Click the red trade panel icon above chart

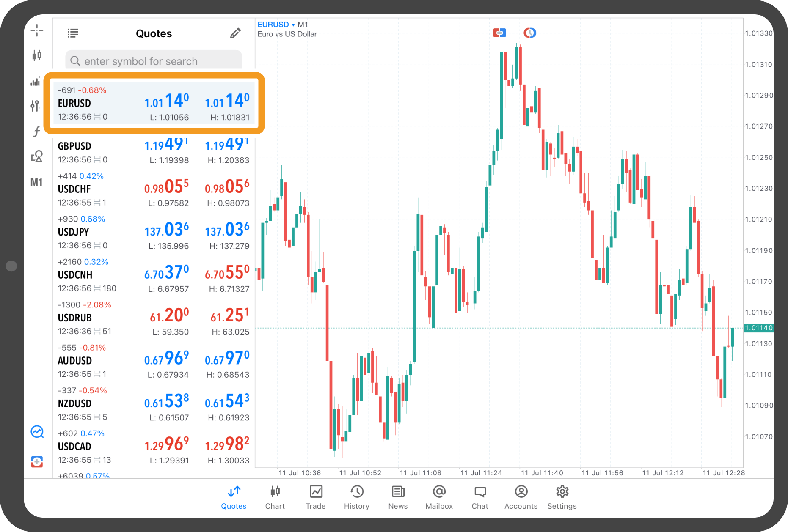tap(499, 33)
